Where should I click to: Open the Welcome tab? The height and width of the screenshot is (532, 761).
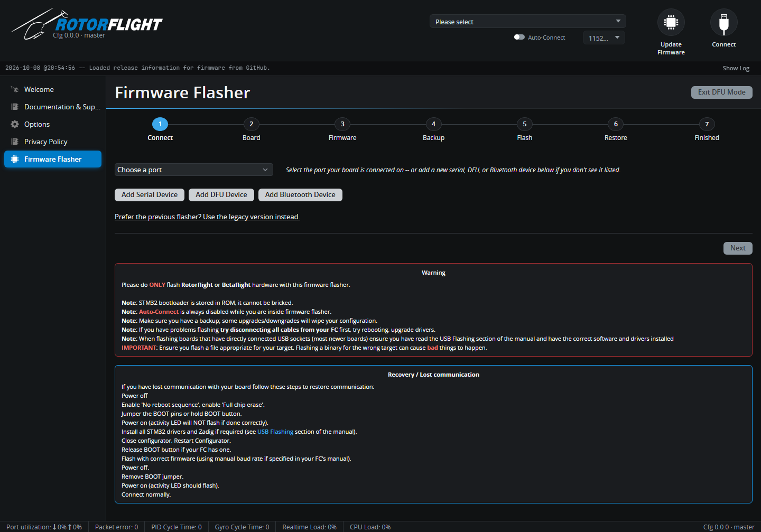[x=53, y=89]
